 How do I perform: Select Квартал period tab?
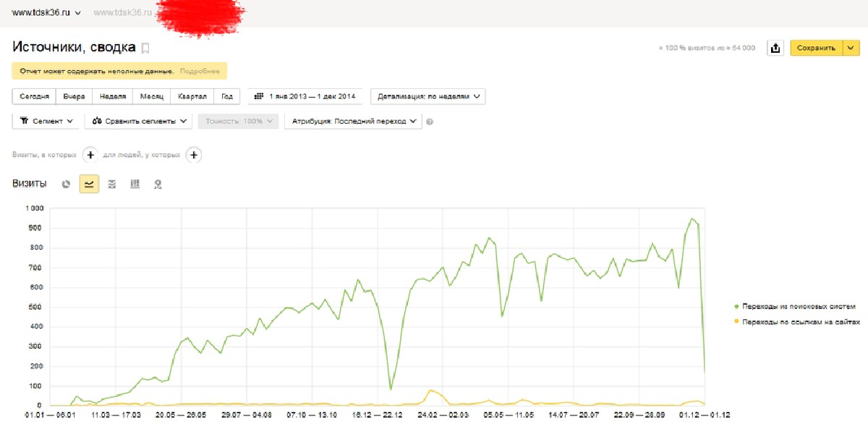coord(192,96)
